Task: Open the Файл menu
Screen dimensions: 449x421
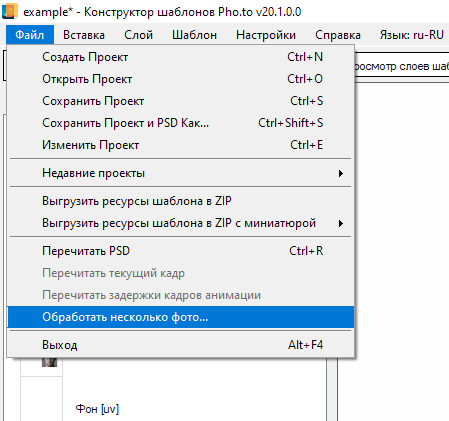Action: click(30, 35)
